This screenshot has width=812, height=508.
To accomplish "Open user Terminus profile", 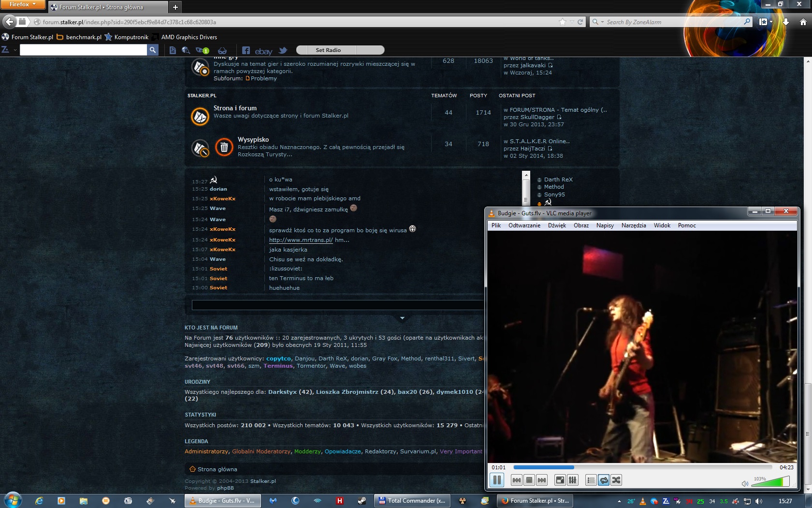I will (x=278, y=366).
